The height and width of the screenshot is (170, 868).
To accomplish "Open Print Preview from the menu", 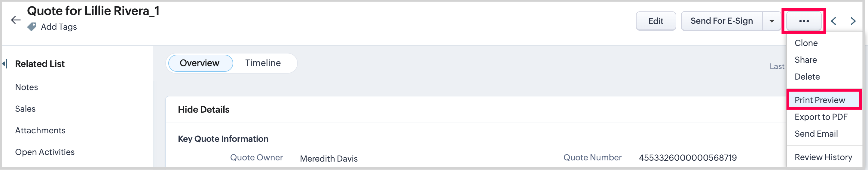I will [820, 100].
